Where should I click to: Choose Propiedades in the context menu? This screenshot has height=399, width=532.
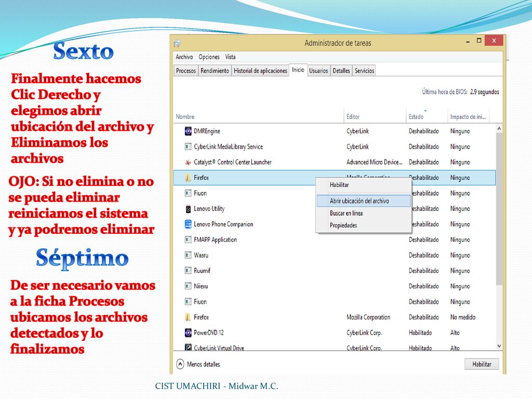click(364, 225)
